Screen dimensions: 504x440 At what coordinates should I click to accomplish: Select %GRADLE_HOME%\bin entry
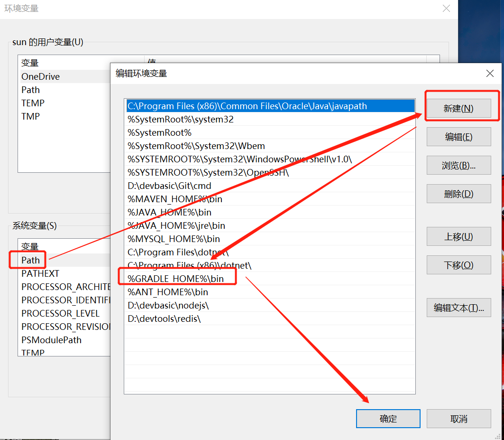point(270,279)
